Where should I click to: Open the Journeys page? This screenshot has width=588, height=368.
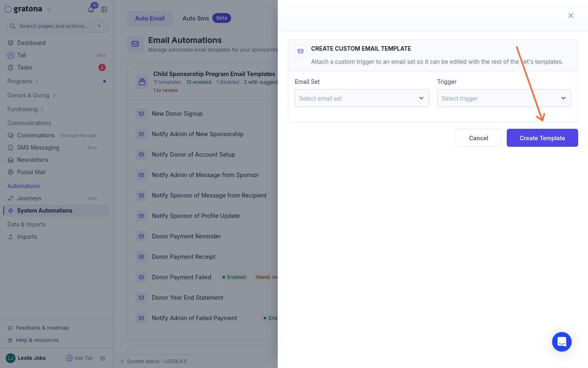[56, 198]
